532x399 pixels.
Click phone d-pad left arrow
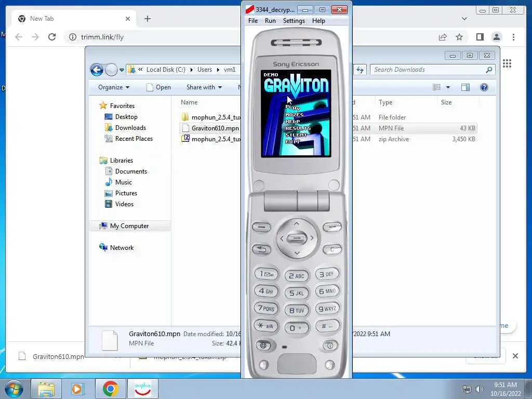(282, 238)
